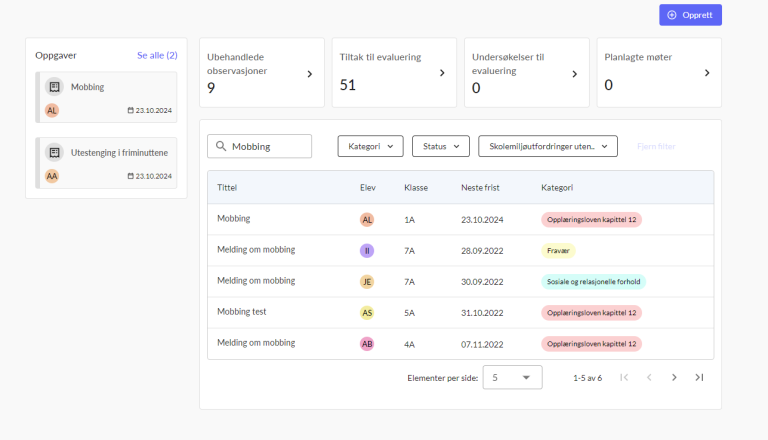Expand Ubehandlede observasjoner card arrow
Viewport: 768px width, 440px height.
coord(309,74)
